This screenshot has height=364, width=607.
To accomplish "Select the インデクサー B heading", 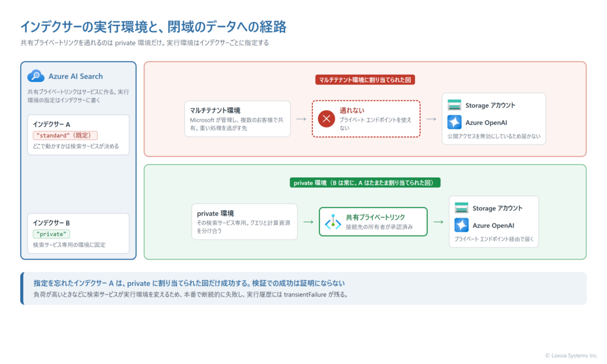I will (52, 223).
